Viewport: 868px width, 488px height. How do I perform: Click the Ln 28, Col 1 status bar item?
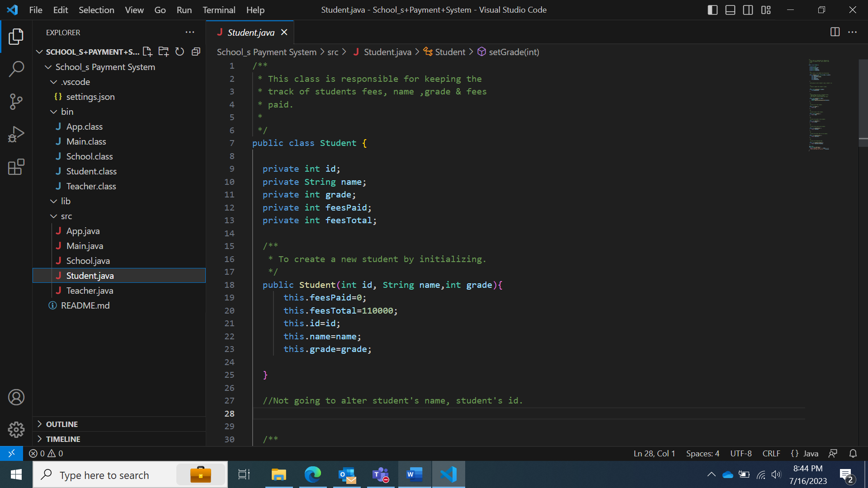point(654,453)
